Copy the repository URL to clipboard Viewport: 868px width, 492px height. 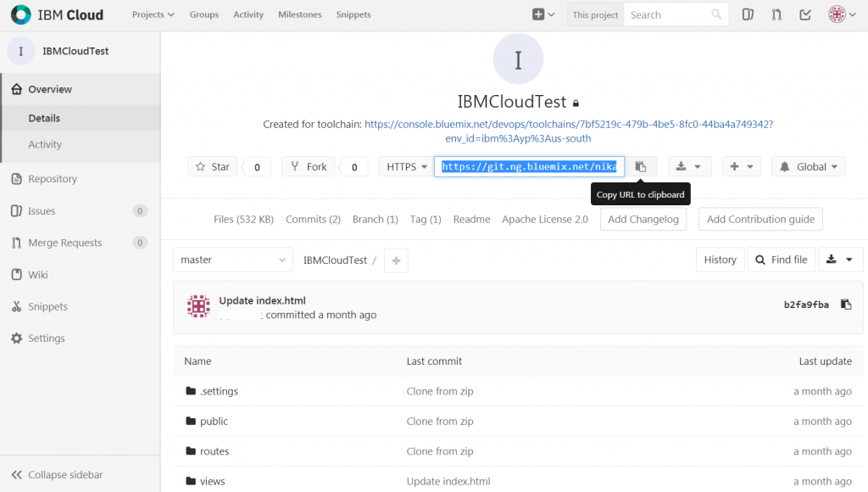[641, 166]
